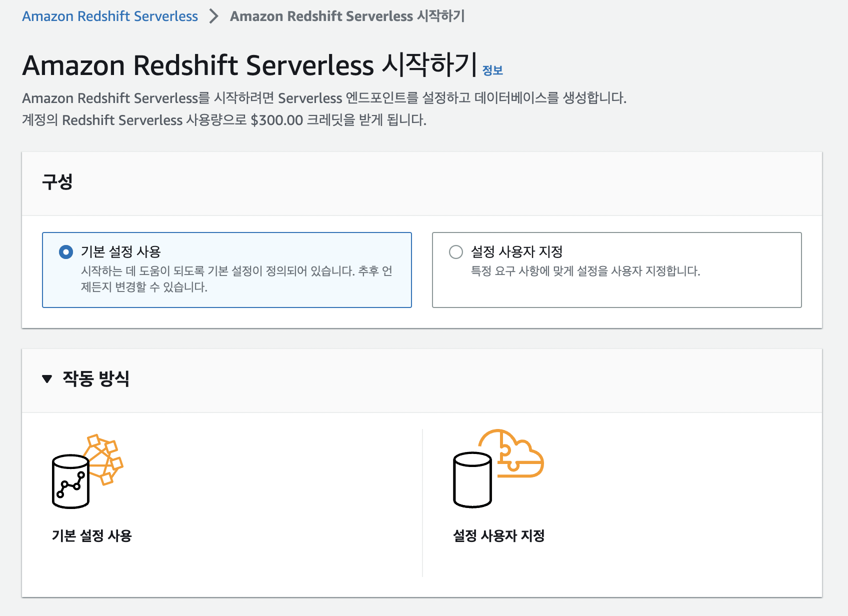
Task: Click the database with cloud puzzle icon
Action: 498,468
